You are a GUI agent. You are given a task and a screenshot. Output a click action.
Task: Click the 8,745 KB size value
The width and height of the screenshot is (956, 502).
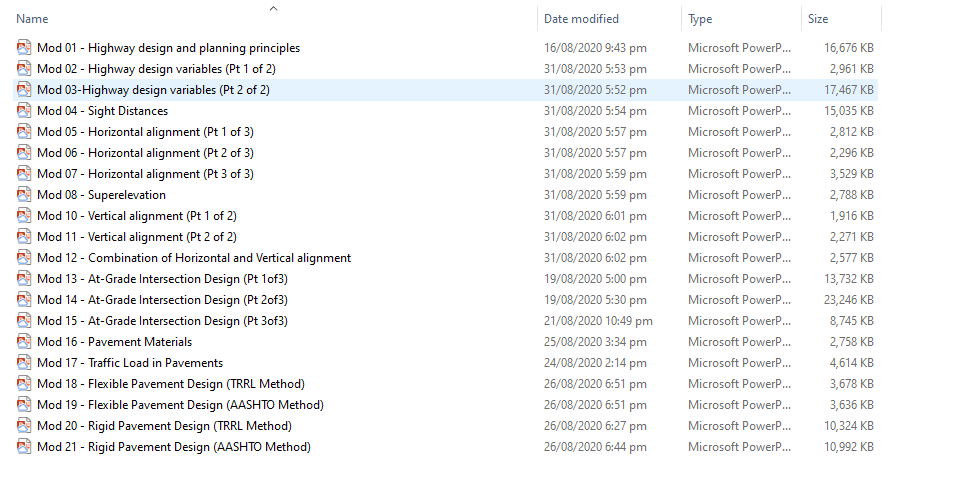tap(851, 321)
